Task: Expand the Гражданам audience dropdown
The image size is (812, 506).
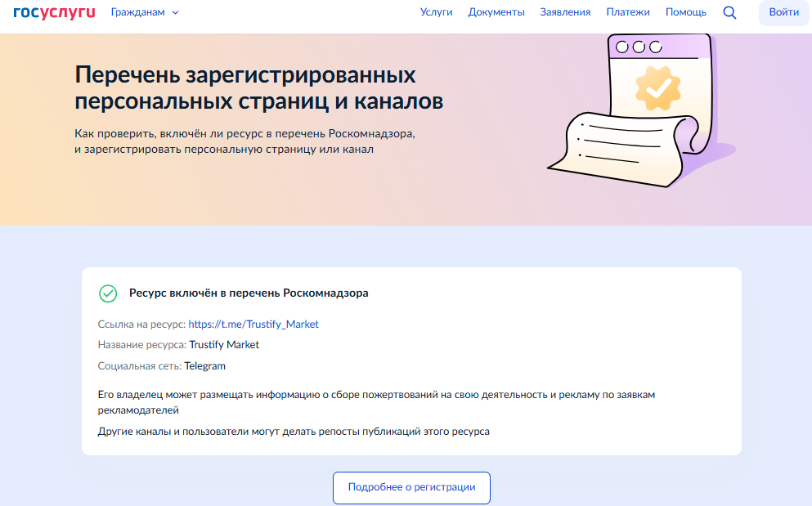Action: pos(145,12)
